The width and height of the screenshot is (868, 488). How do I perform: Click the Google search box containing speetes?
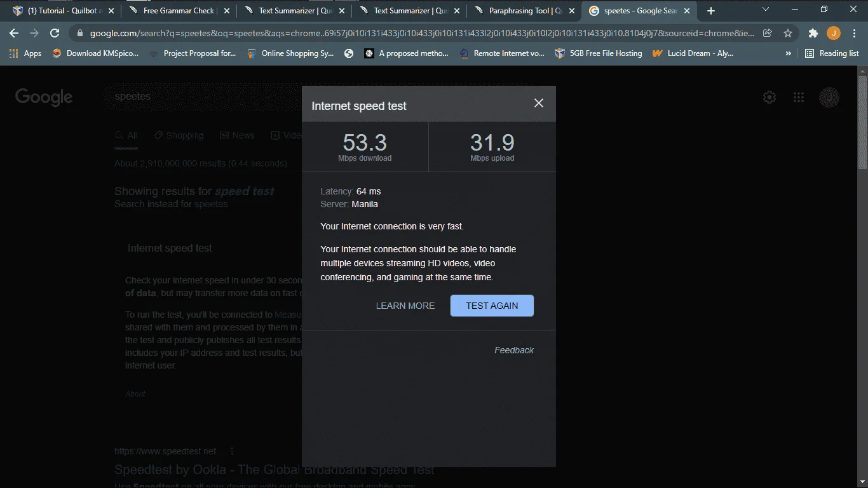tap(202, 97)
